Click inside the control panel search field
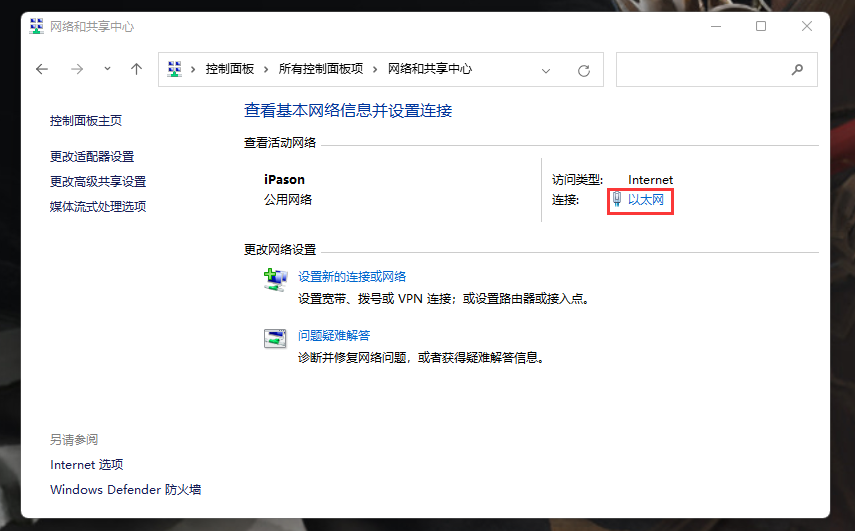 [700, 70]
